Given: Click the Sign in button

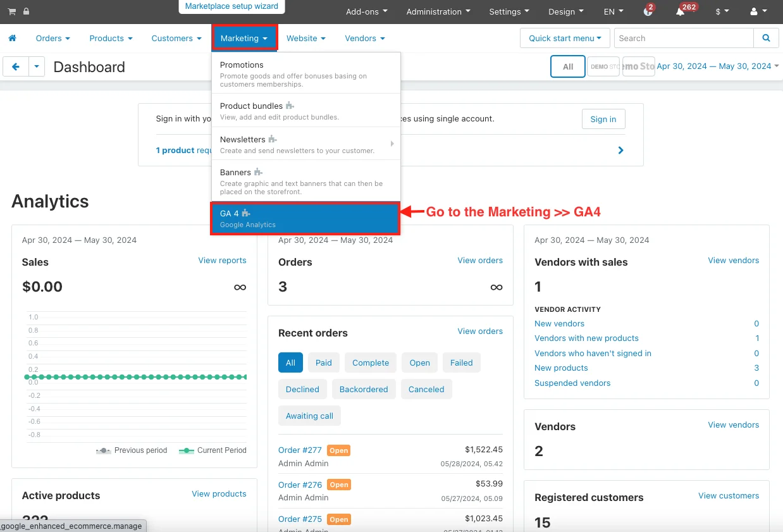Looking at the screenshot, I should (603, 119).
